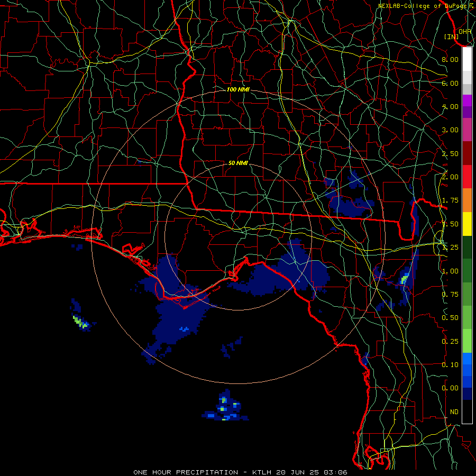476x476 pixels.
Task: Click the '1.00' scale value
Action: click(x=450, y=271)
